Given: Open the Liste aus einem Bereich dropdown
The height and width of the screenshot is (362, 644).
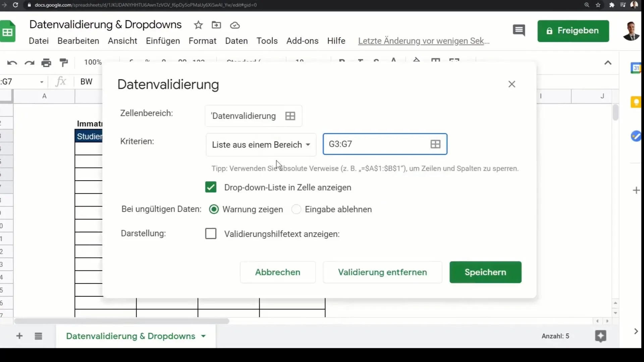Looking at the screenshot, I should click(x=261, y=144).
